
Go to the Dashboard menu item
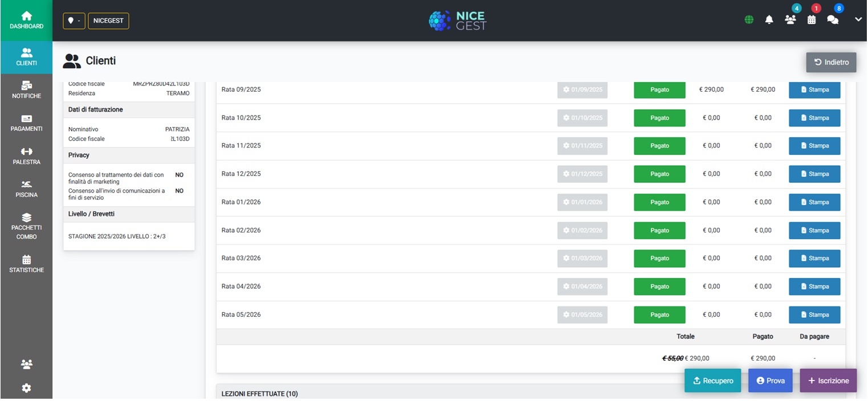[x=26, y=21]
